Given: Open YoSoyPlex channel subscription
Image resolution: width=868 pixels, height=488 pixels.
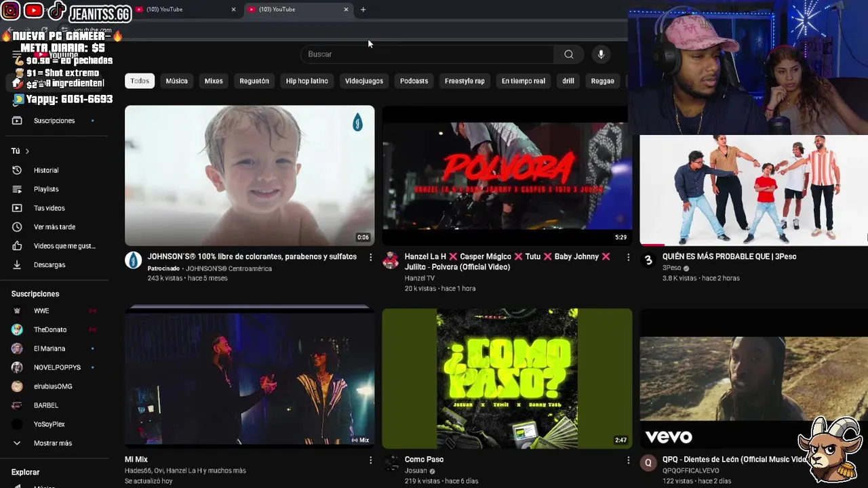Looking at the screenshot, I should click(x=49, y=424).
